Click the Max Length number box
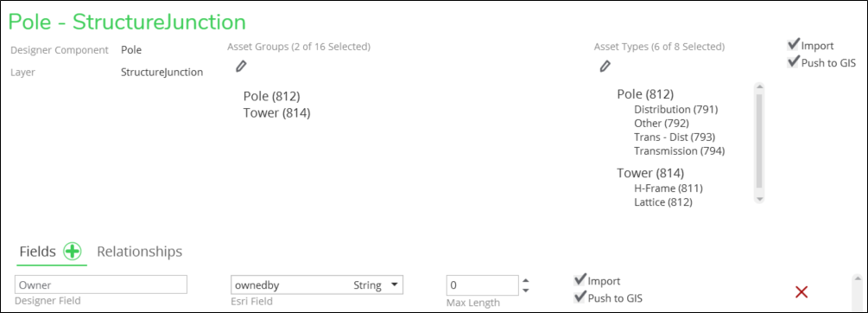This screenshot has width=868, height=313. 482,284
